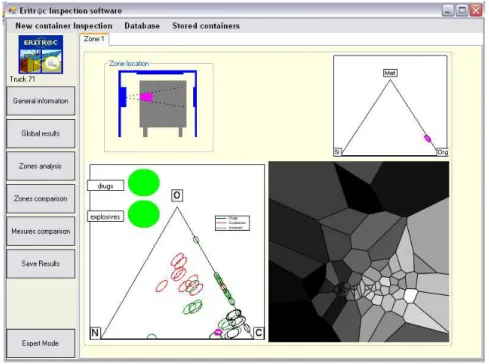This screenshot has height=364, width=489.
Task: Click the grayscale Voronoi map image
Action: 359,252
